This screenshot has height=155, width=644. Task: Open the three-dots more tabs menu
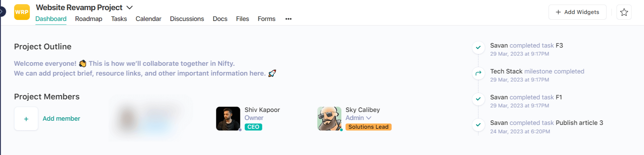pos(288,19)
